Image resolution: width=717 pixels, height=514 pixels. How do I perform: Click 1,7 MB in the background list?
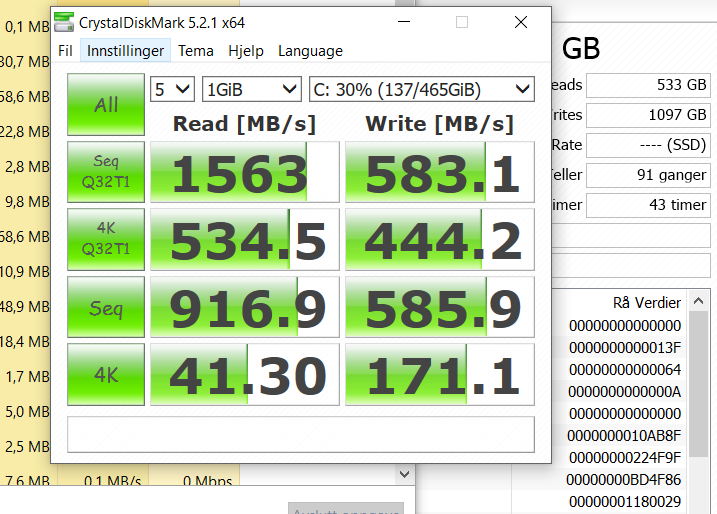coord(27,377)
